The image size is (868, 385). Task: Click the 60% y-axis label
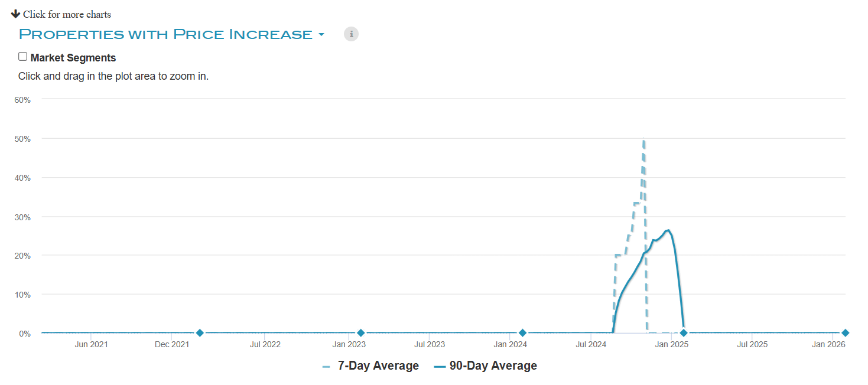[22, 100]
